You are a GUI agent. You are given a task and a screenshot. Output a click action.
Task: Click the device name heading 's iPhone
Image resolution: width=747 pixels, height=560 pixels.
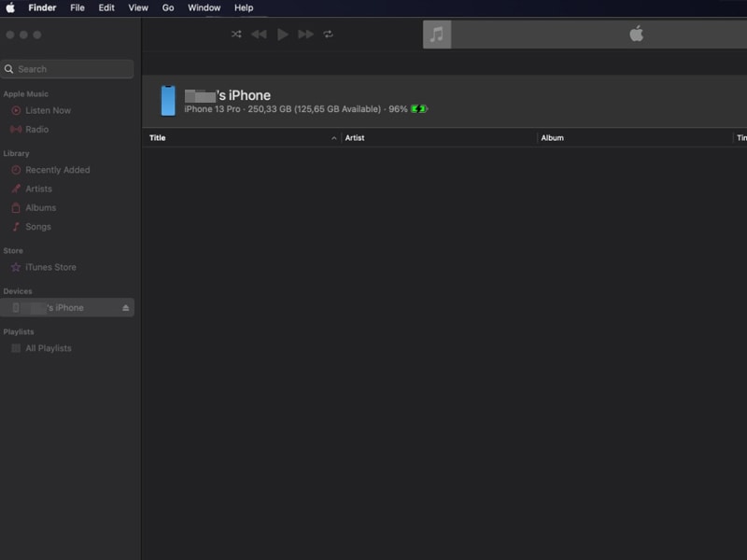pos(228,96)
